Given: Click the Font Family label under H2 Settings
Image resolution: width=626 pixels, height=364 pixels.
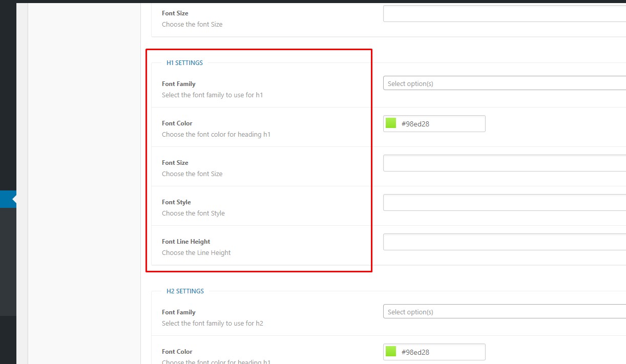Looking at the screenshot, I should pyautogui.click(x=179, y=312).
